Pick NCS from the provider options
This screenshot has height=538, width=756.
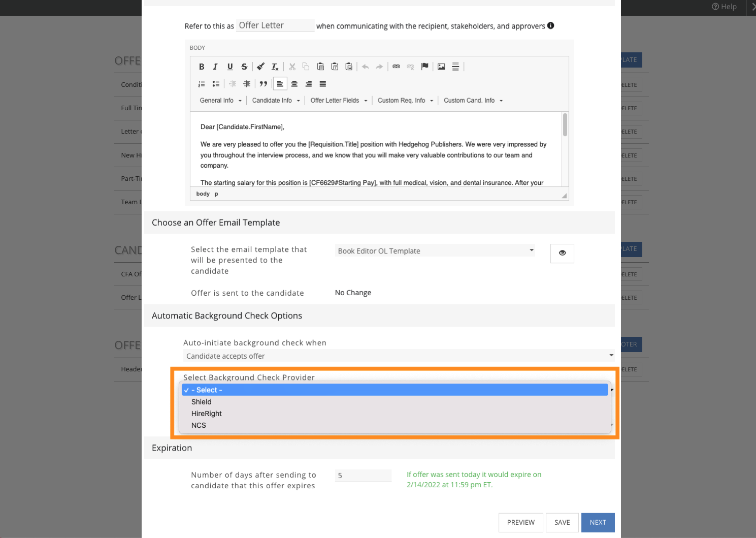199,425
